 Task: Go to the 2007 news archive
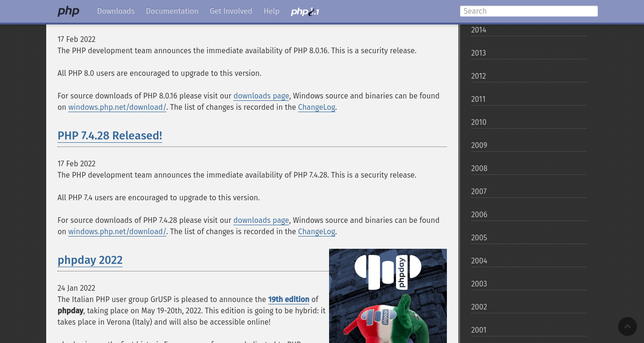click(x=529, y=192)
